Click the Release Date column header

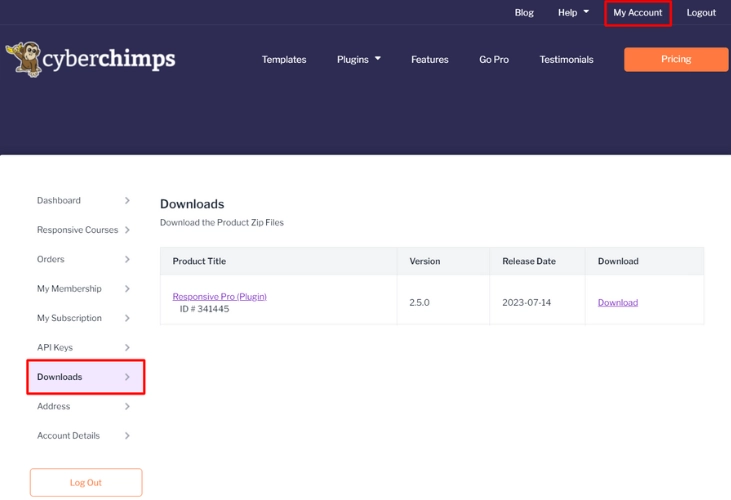[529, 261]
